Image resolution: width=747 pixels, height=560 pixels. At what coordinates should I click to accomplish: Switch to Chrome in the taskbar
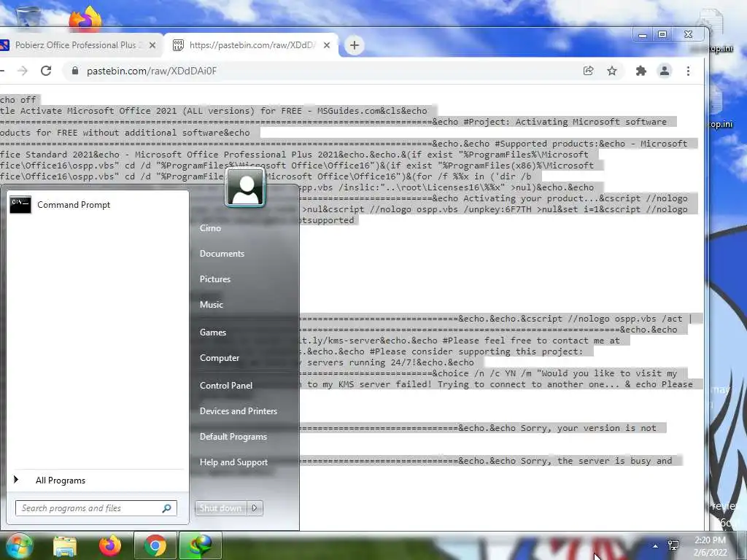pyautogui.click(x=155, y=545)
